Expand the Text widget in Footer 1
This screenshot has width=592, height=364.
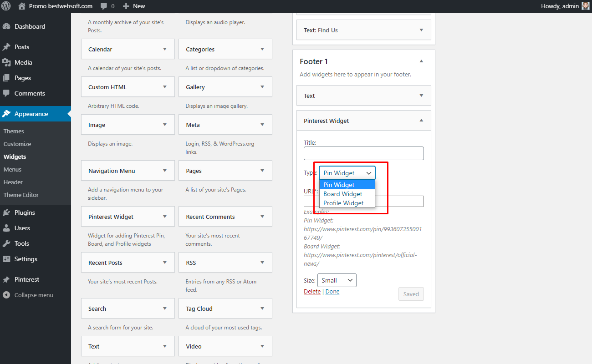tap(421, 96)
